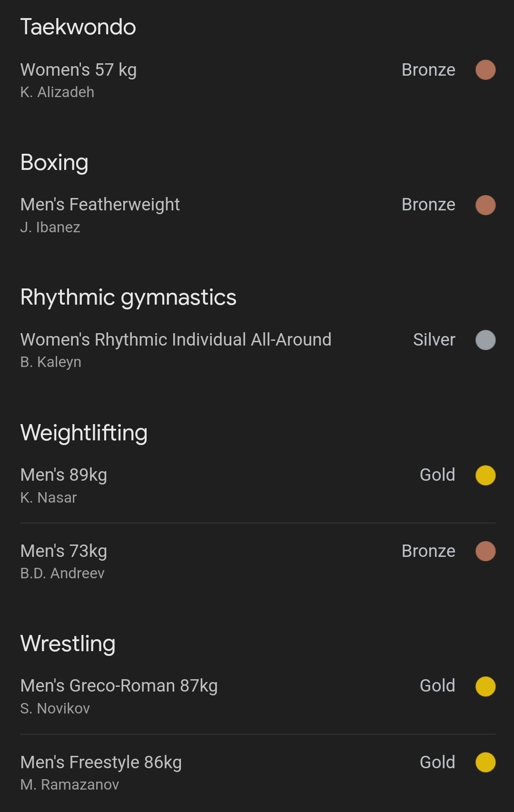514x812 pixels.
Task: Click the bronze medal dot for J. Ibanez
Action: coord(485,205)
